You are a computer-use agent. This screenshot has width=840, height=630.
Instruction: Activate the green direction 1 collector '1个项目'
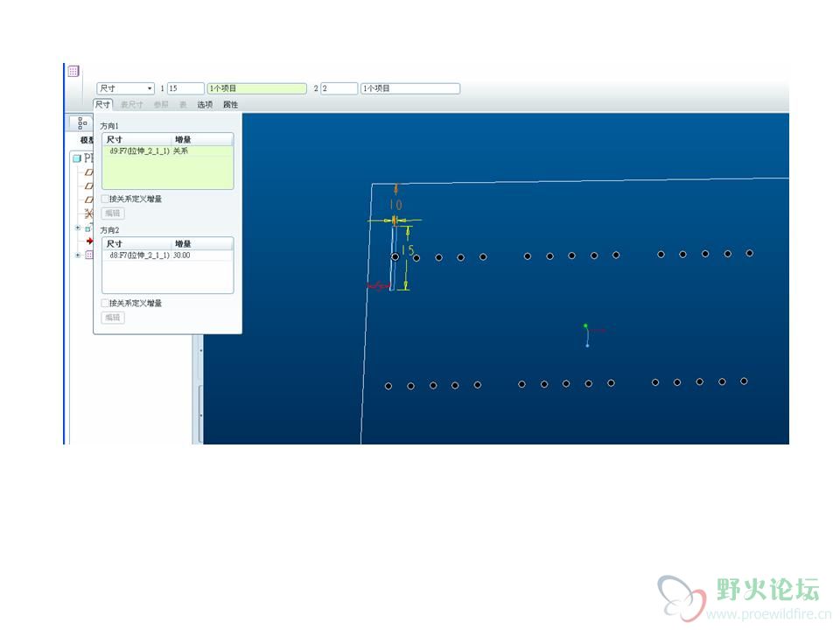(x=256, y=88)
